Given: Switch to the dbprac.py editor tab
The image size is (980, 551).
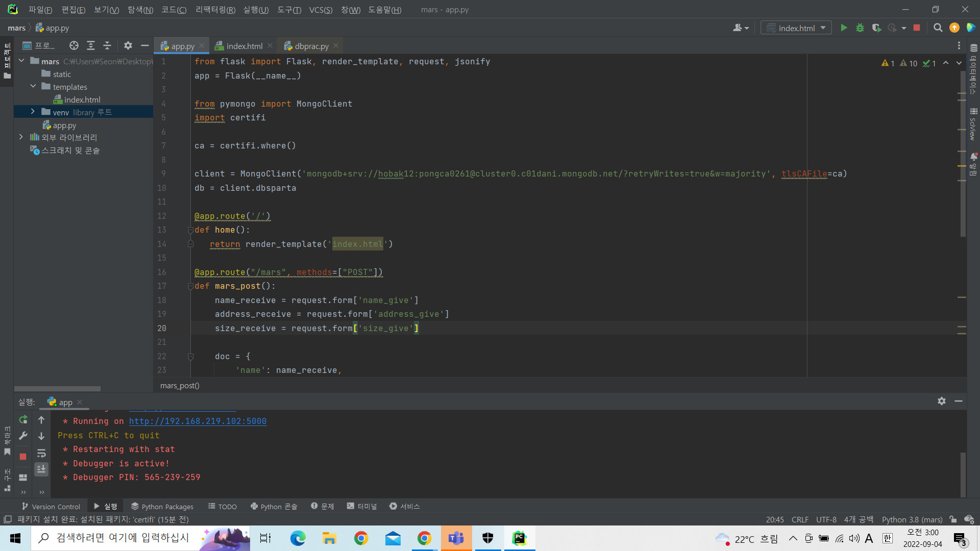Looking at the screenshot, I should pos(311,46).
